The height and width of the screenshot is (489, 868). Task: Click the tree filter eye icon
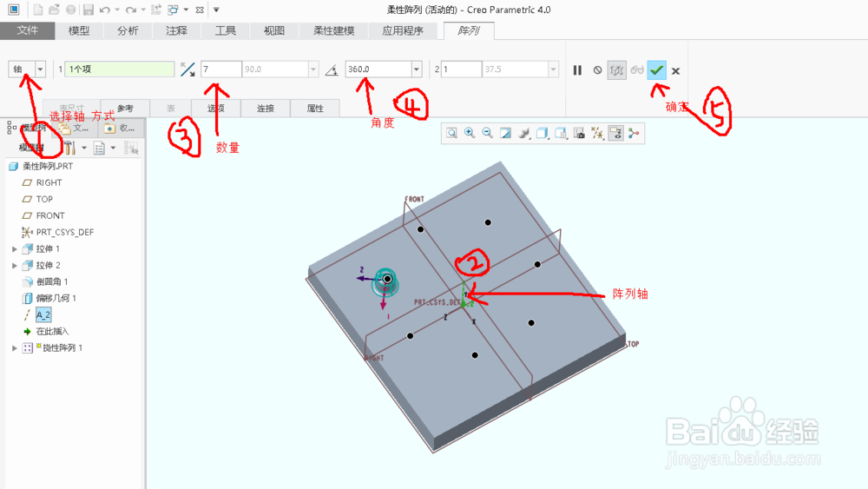131,148
